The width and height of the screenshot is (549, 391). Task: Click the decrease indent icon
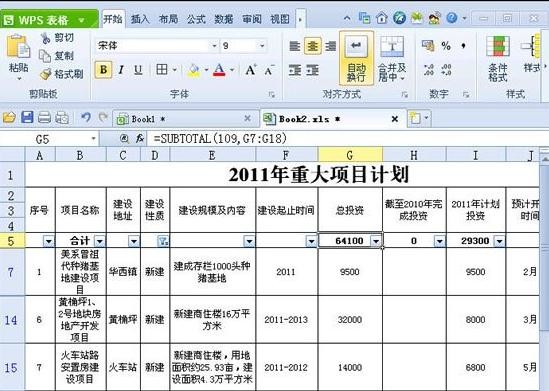[295, 70]
